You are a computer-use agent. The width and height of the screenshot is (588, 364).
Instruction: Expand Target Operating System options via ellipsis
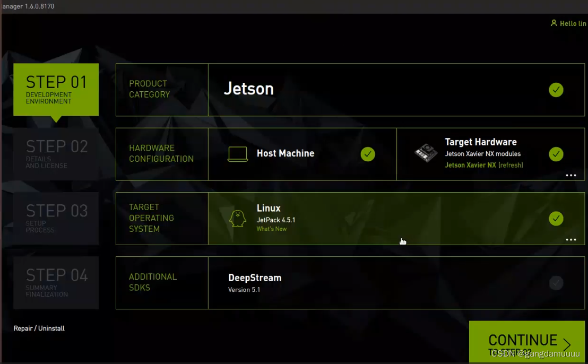571,240
